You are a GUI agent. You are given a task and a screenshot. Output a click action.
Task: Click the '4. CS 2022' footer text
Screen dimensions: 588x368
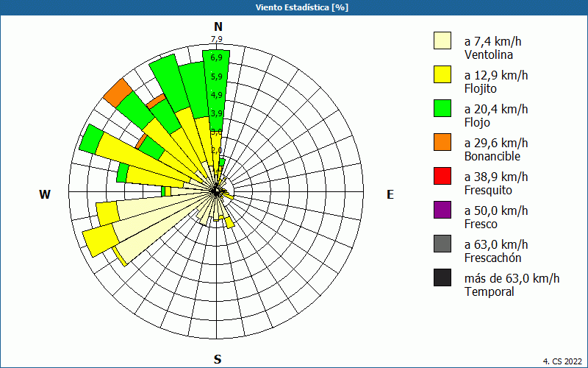pos(563,361)
